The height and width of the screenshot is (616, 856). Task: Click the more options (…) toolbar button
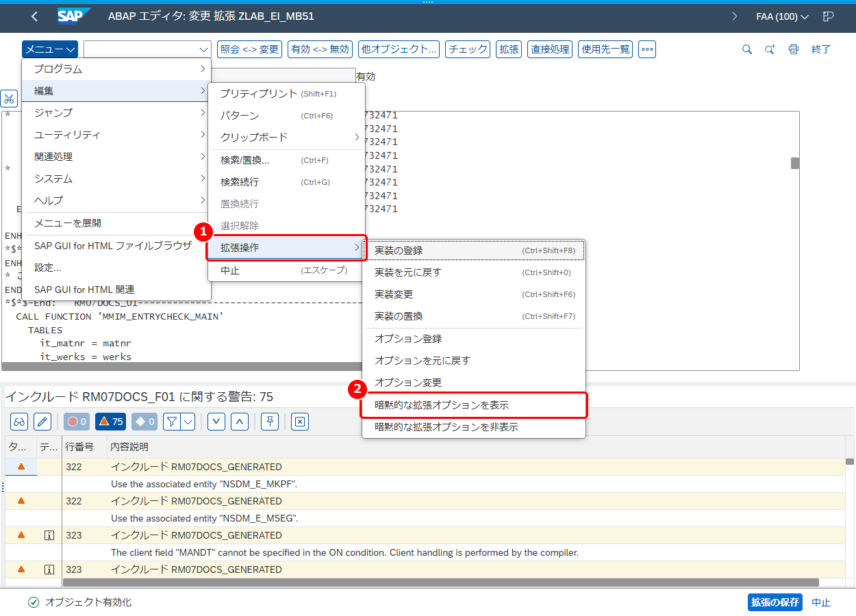pos(647,49)
